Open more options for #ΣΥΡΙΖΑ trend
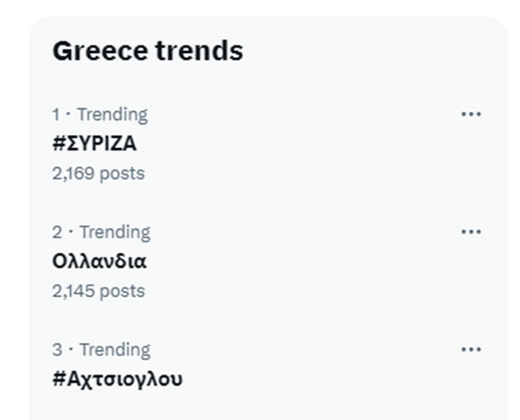520x420 pixels. pos(471,114)
